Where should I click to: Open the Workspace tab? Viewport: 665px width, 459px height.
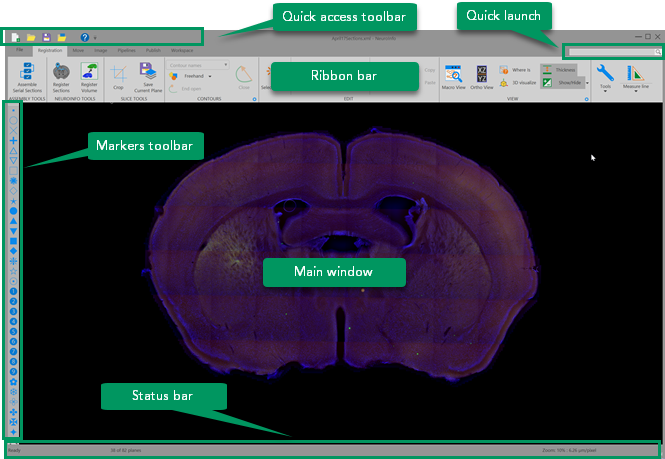click(x=182, y=48)
